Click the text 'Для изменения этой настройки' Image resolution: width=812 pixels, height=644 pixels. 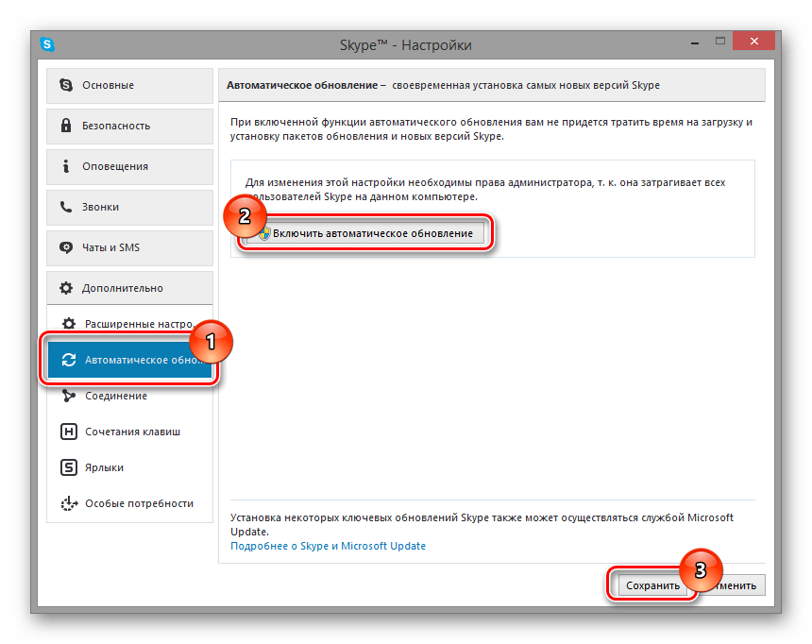tap(485, 190)
